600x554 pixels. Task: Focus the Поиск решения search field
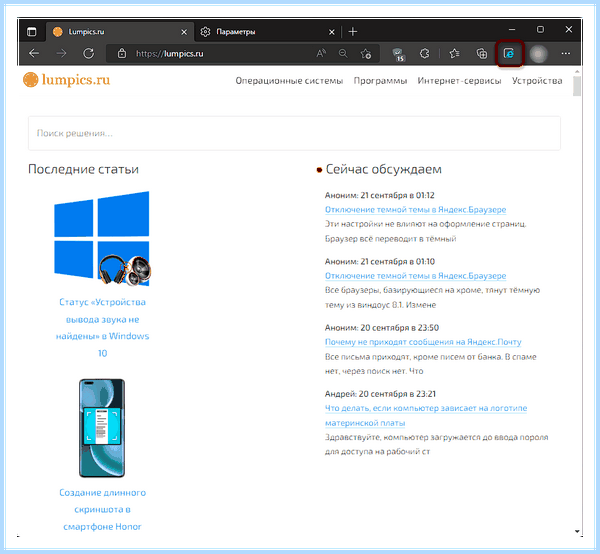[x=294, y=133]
